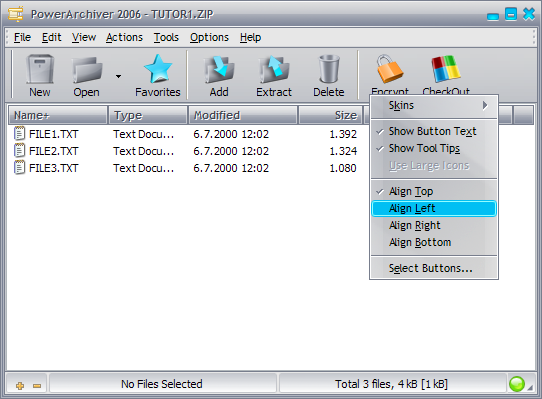
Task: Expand the Skins submenu
Action: [434, 105]
